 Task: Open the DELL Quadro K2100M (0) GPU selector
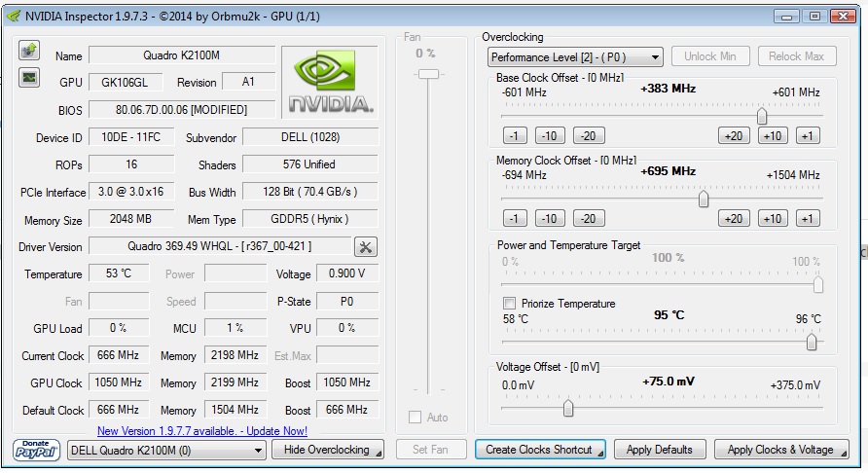point(166,451)
